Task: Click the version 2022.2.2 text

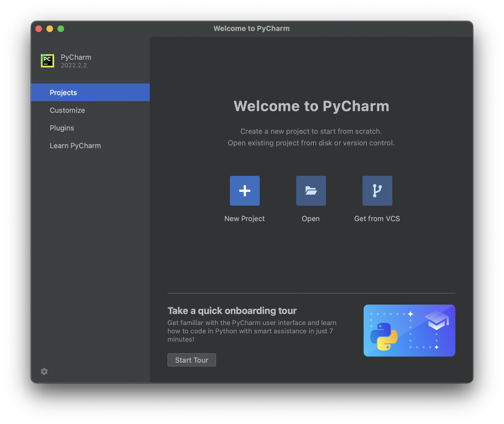Action: pyautogui.click(x=74, y=65)
